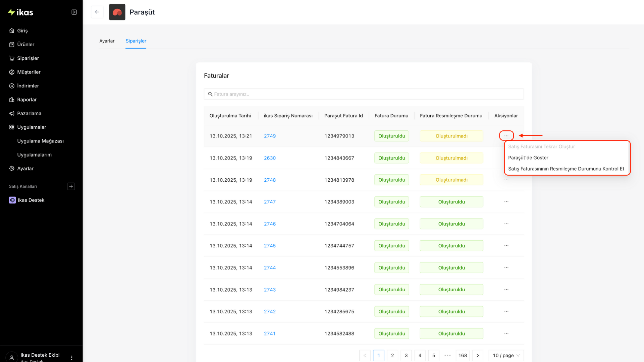Open actions menu for order 2741
The width and height of the screenshot is (644, 362).
(506, 334)
